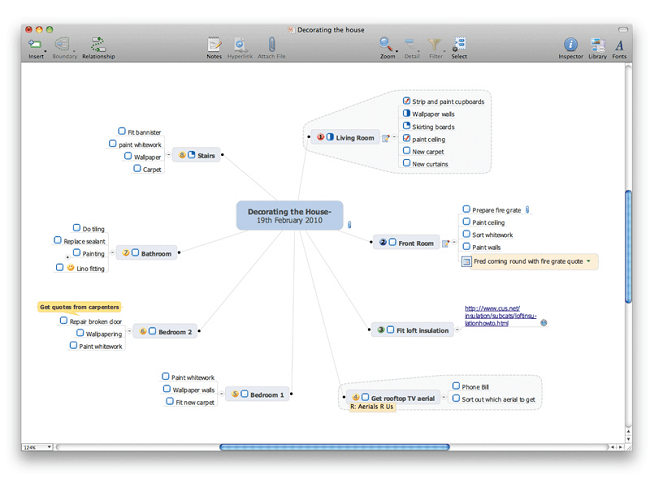The image size is (650, 487).
Task: Click the Select tool icon
Action: pyautogui.click(x=459, y=44)
